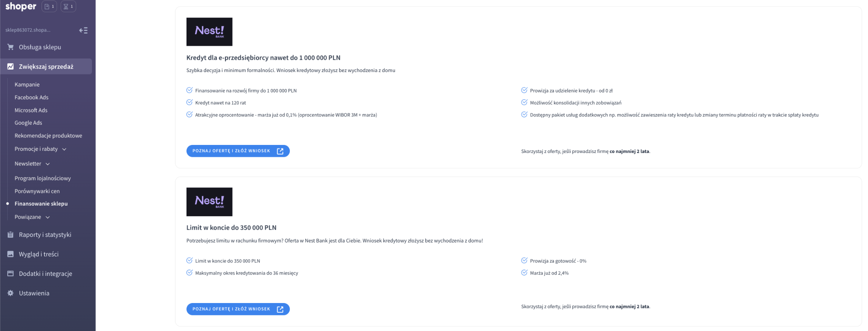The width and height of the screenshot is (868, 331).
Task: Click the Nest Bank logo on credit offer
Action: point(209,32)
